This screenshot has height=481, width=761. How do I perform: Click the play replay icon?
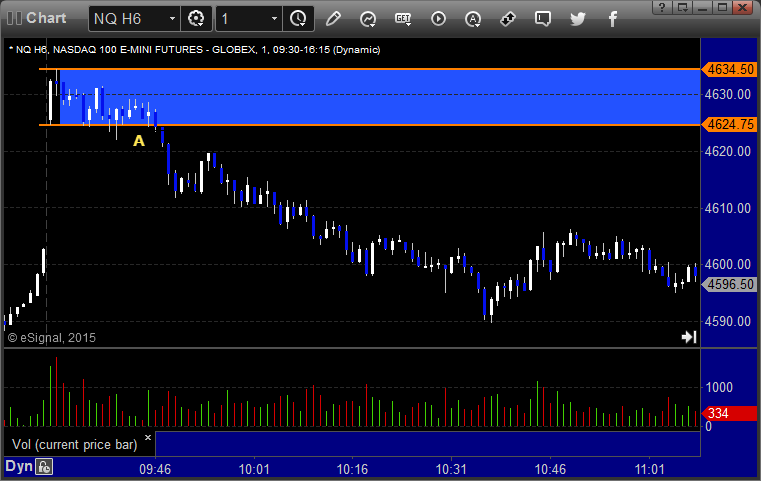pos(438,19)
